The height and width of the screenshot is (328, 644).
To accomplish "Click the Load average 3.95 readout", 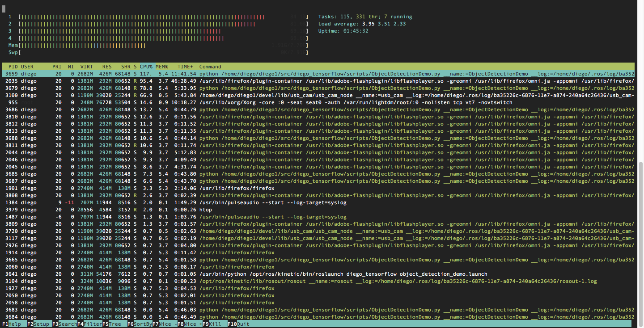I will (x=362, y=24).
